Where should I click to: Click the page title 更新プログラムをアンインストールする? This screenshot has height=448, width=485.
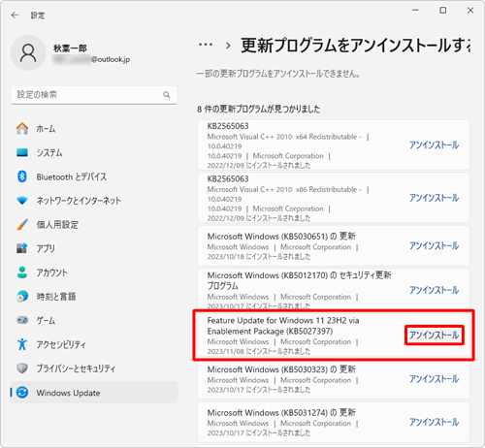click(x=356, y=46)
